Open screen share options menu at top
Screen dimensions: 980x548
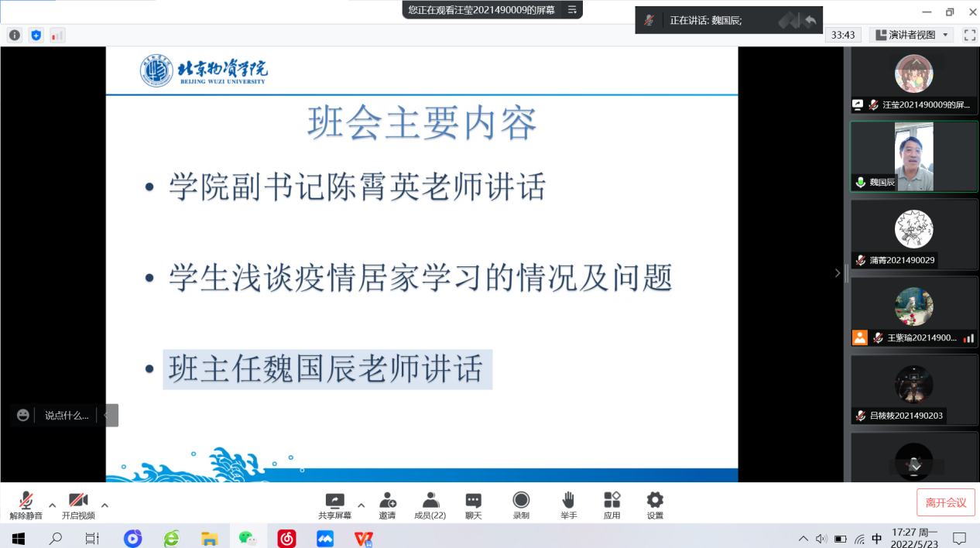[572, 9]
